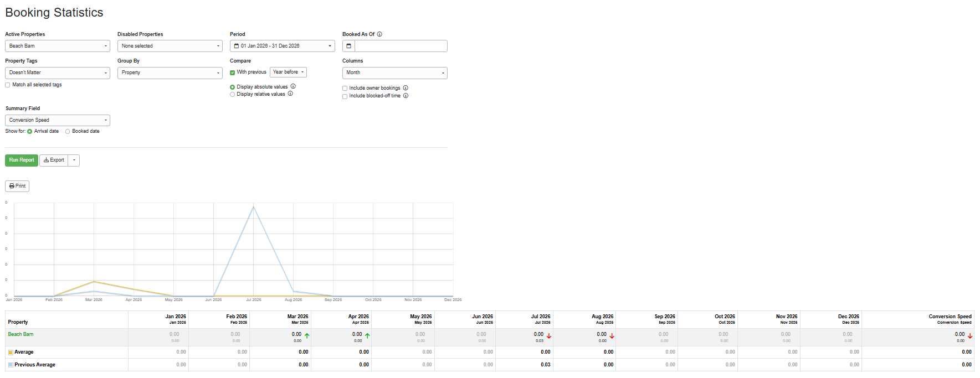Open Active Properties dropdown showing Beach Barn
Viewport: 980px width, 378px height.
click(58, 46)
